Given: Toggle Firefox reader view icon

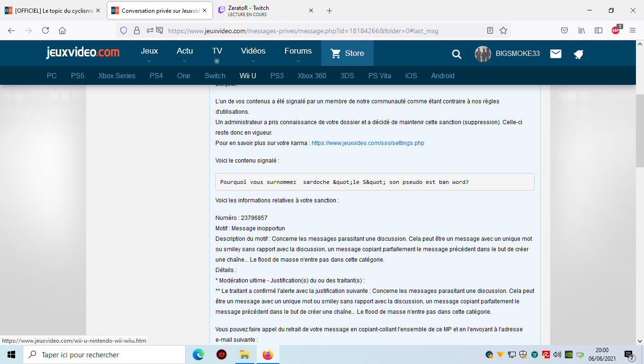Looking at the screenshot, I should [490, 30].
